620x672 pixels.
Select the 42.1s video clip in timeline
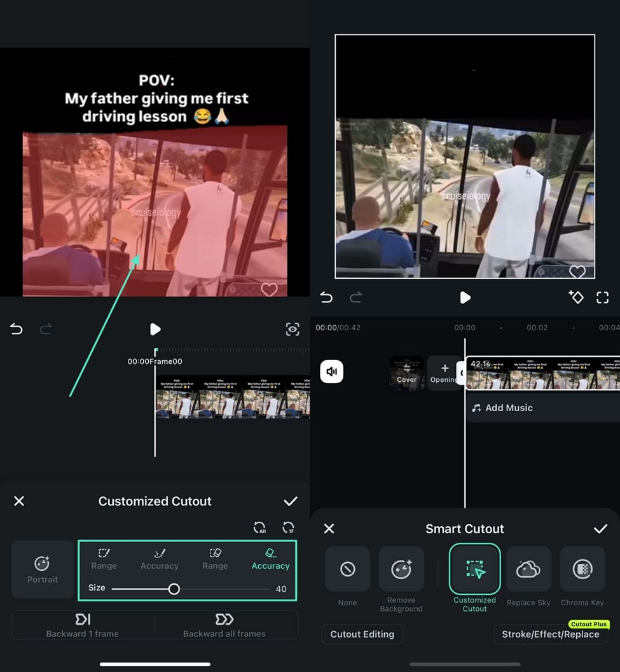pyautogui.click(x=543, y=373)
